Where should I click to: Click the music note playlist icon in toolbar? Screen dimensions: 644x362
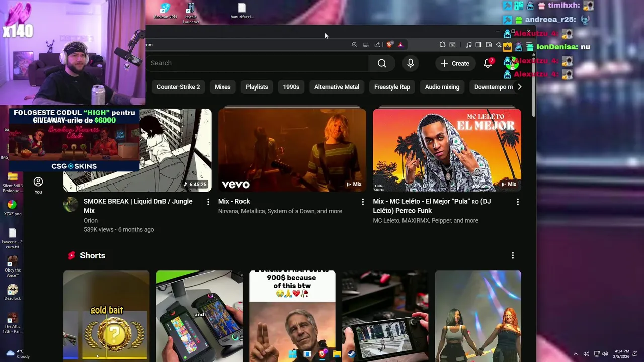(x=468, y=45)
